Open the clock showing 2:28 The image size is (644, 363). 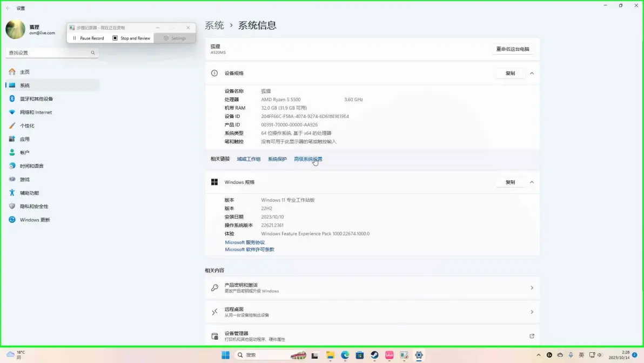(x=619, y=355)
